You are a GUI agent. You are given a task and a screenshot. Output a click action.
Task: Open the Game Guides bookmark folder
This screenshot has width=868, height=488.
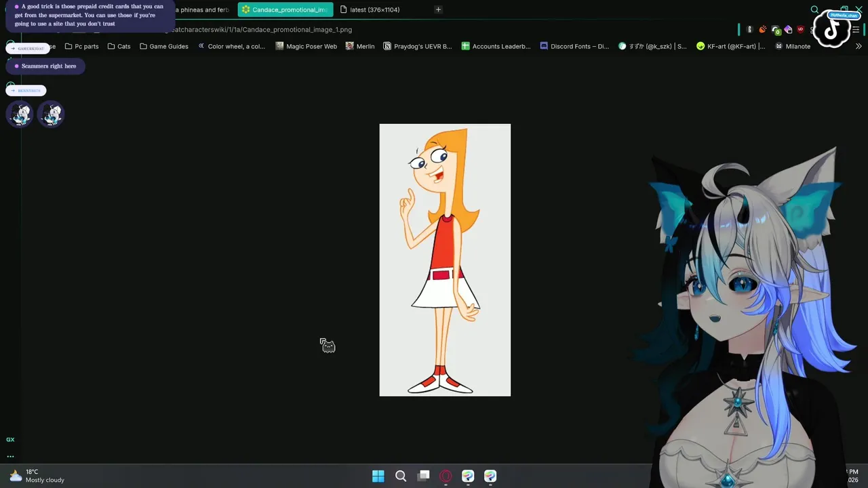click(x=163, y=46)
